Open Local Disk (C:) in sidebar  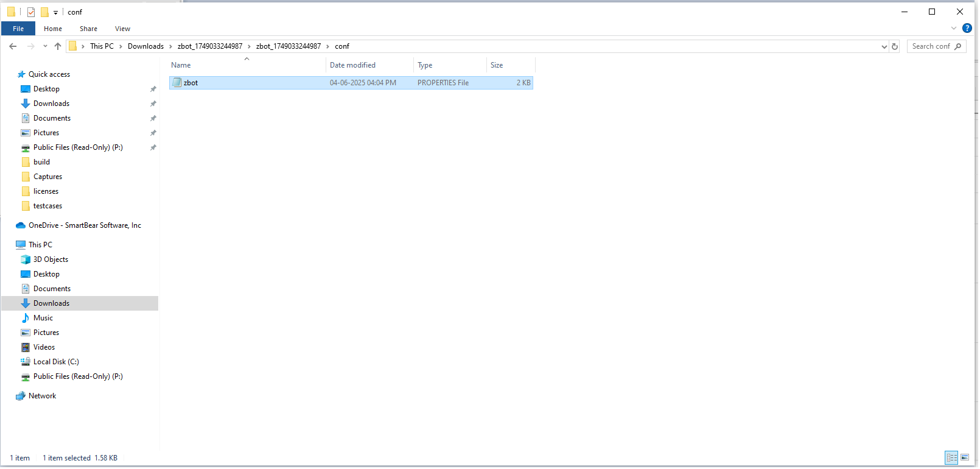point(56,362)
